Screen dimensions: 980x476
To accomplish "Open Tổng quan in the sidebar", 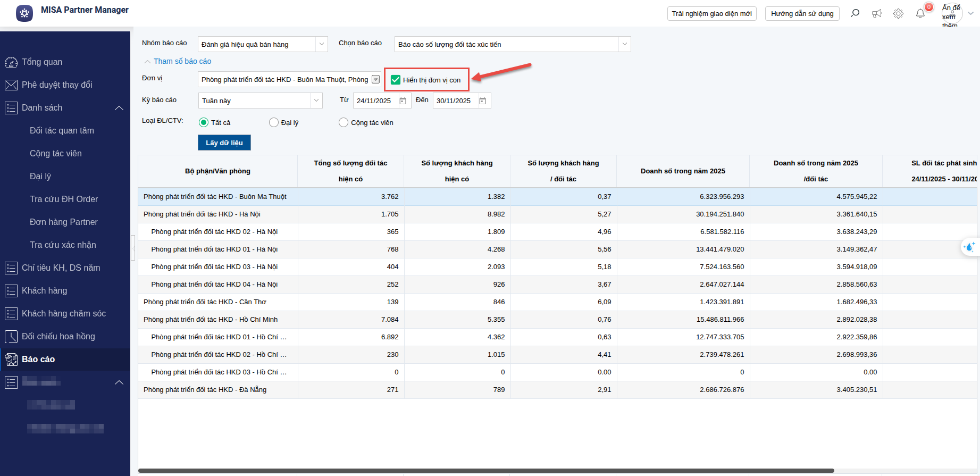I will point(42,62).
